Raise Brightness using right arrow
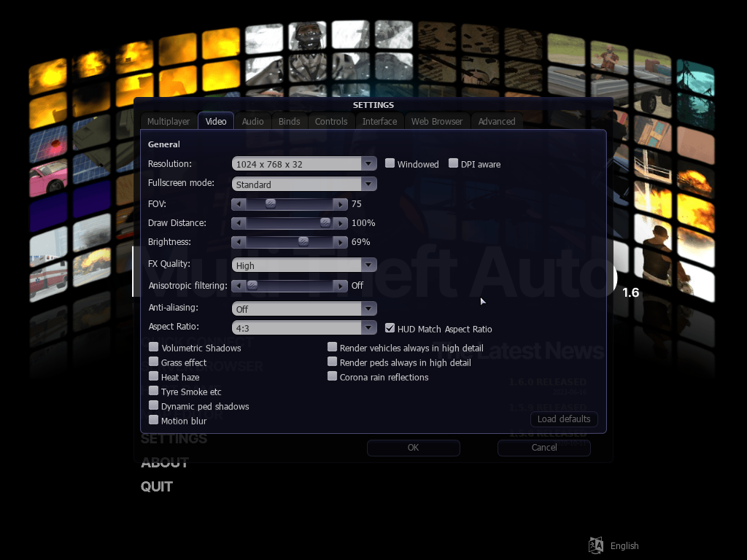Screen dimensions: 747x560 [x=340, y=242]
